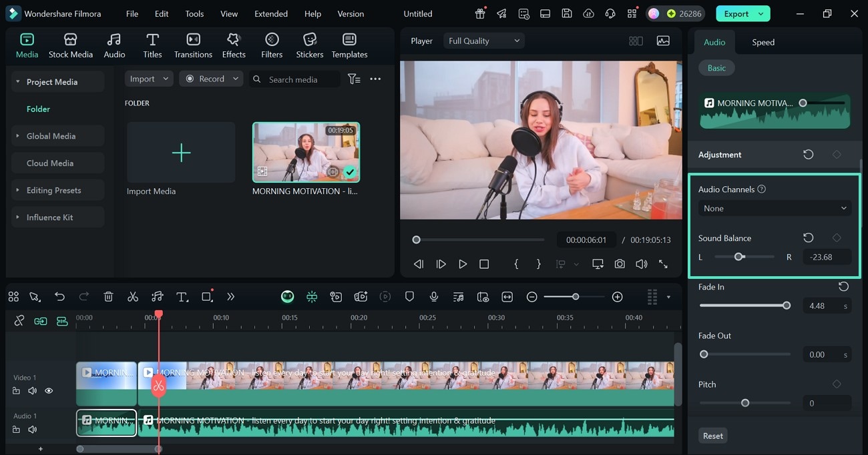
Task: Switch to the Speed tab
Action: click(763, 42)
